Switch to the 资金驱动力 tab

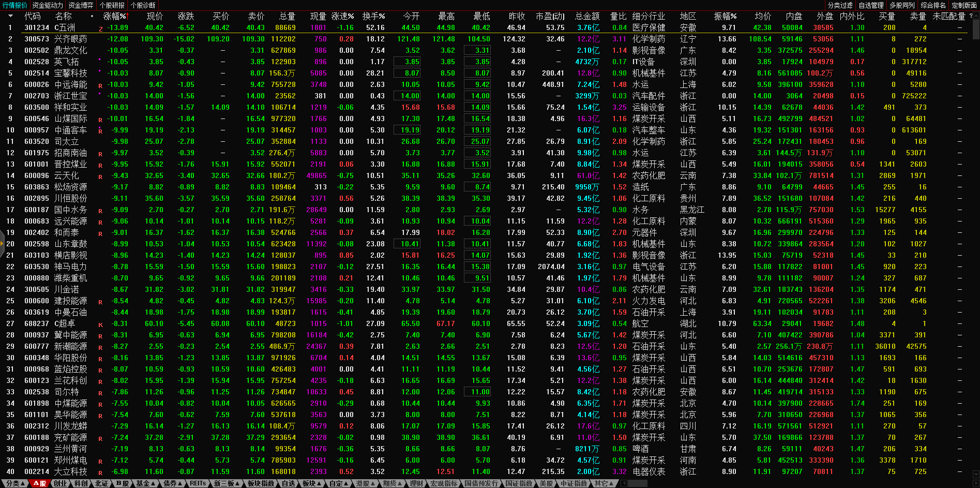coord(48,5)
